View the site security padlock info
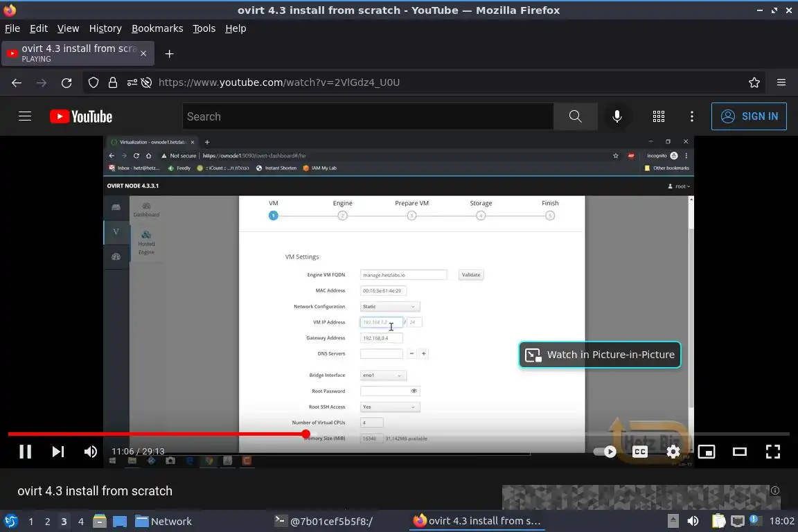This screenshot has height=532, width=798. [113, 82]
